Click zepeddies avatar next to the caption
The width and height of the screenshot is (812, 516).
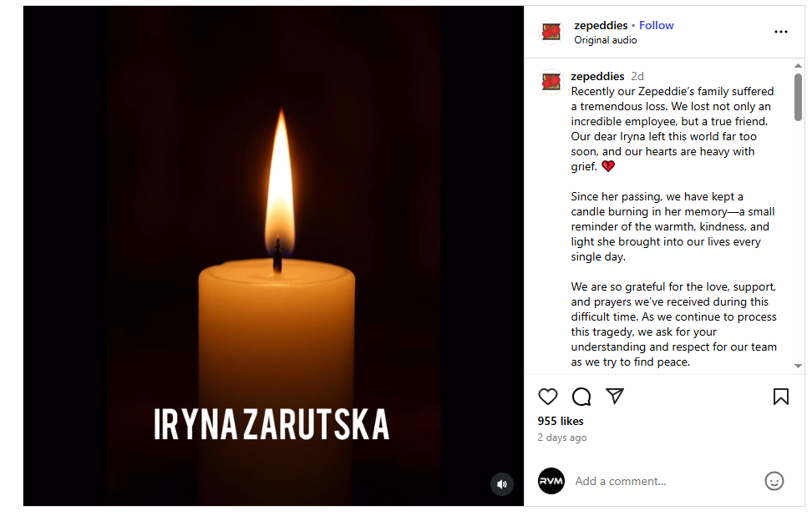[x=551, y=82]
